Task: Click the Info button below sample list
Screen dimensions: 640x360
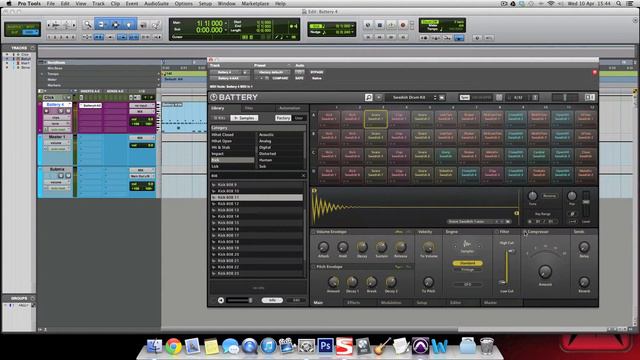Action: click(x=272, y=300)
